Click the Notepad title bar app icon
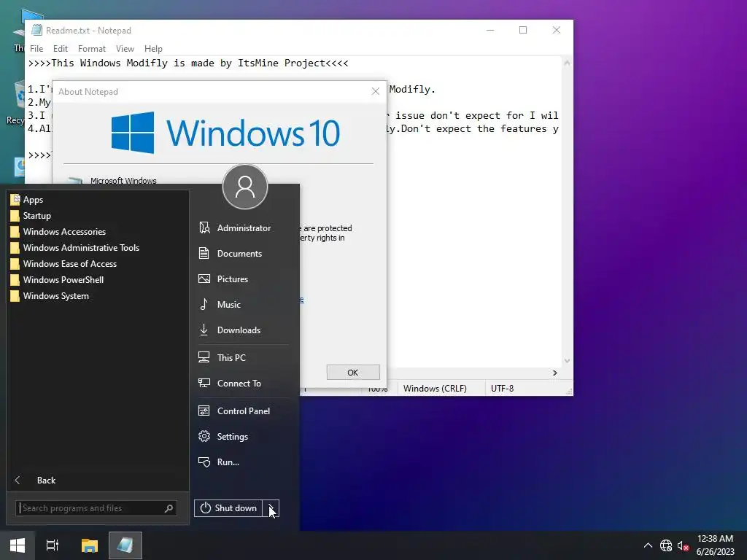This screenshot has height=560, width=747. click(36, 30)
